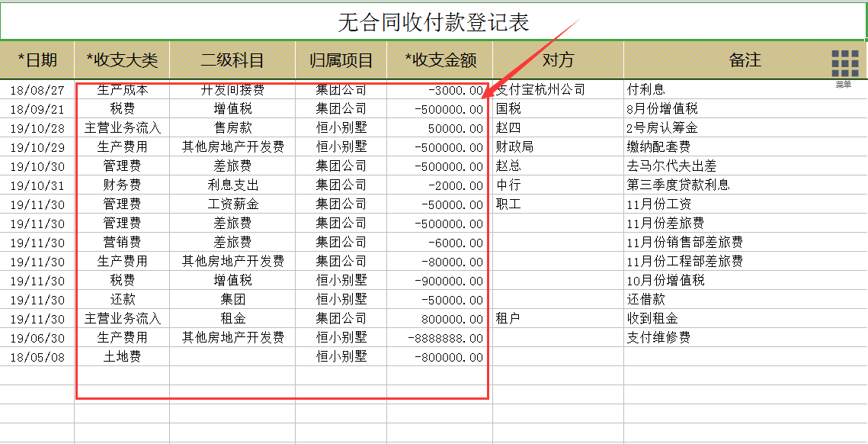Click the 增值税 cell dated 18/09/21

[x=232, y=108]
